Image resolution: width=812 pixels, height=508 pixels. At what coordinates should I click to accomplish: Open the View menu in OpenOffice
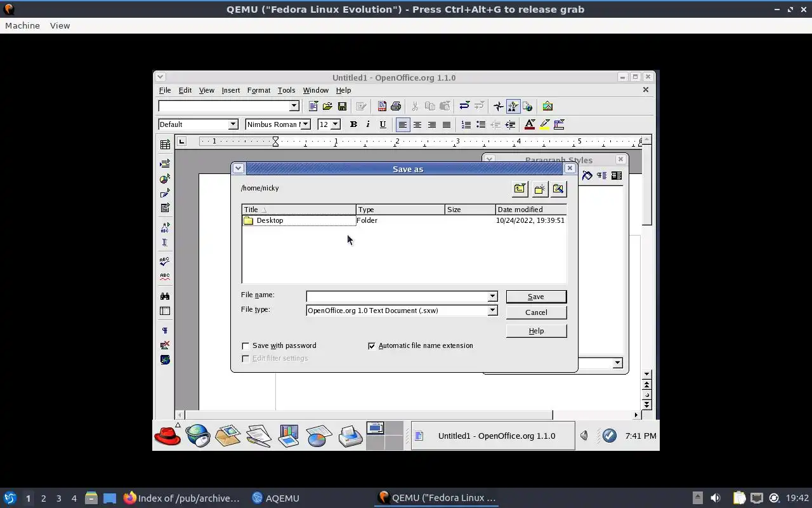point(207,90)
